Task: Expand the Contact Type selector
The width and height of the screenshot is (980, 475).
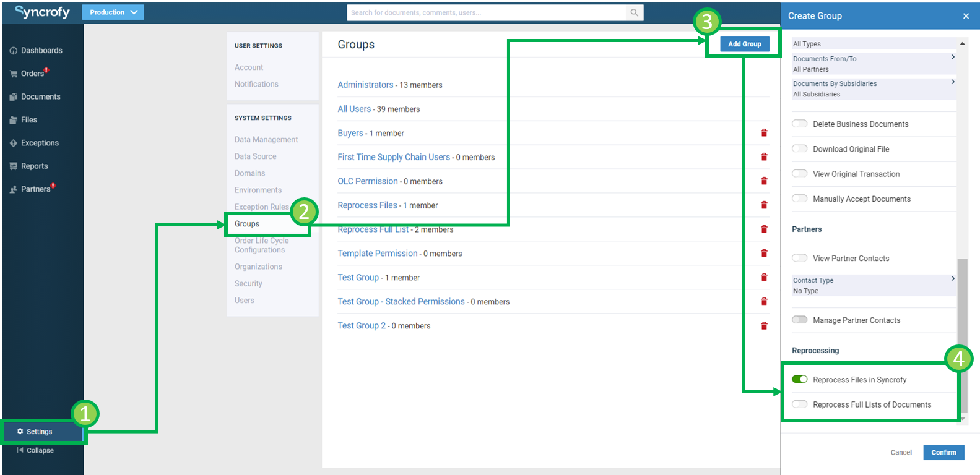Action: (874, 285)
